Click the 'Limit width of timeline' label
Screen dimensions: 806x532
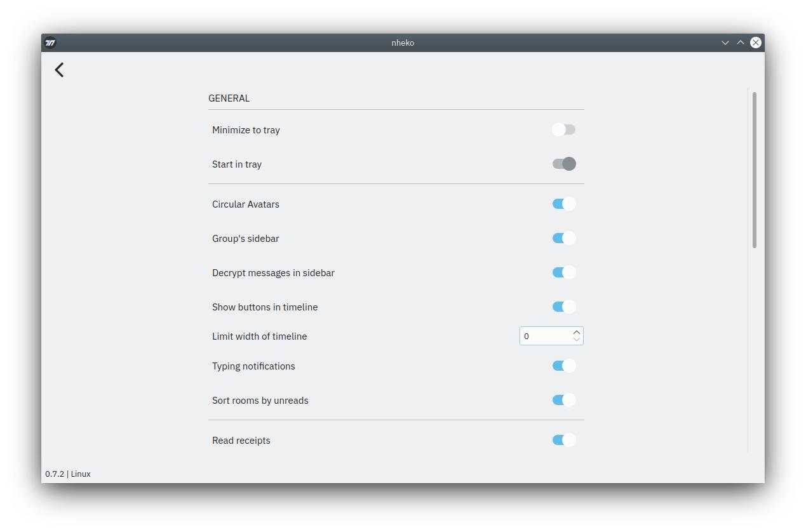tap(259, 336)
